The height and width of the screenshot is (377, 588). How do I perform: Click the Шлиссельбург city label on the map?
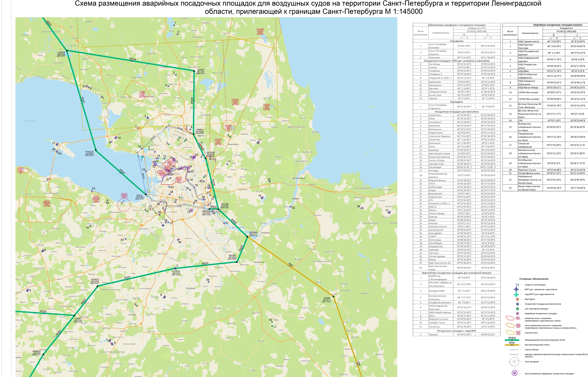point(299,178)
